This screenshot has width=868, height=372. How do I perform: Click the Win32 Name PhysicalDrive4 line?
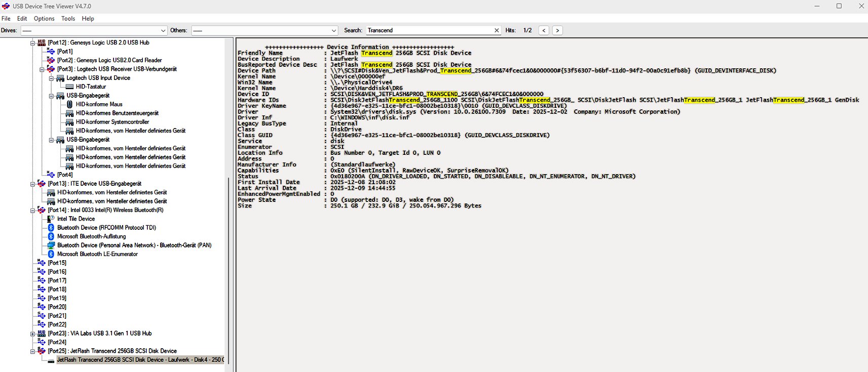[315, 82]
